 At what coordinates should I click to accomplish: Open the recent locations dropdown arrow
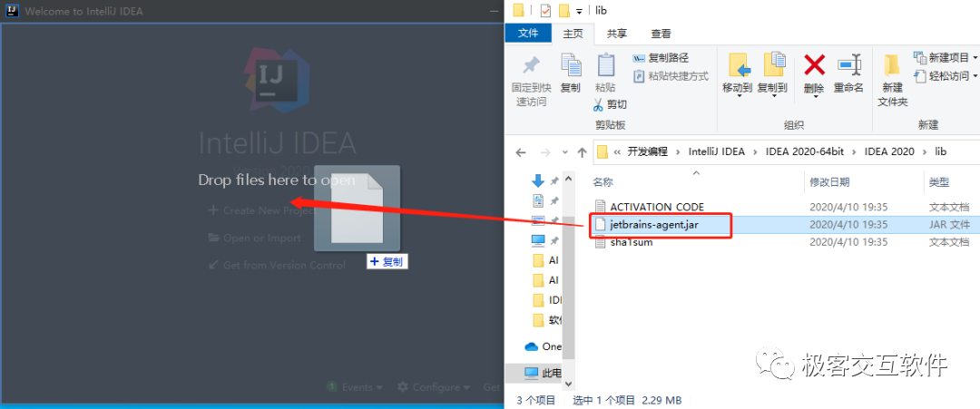click(x=564, y=152)
